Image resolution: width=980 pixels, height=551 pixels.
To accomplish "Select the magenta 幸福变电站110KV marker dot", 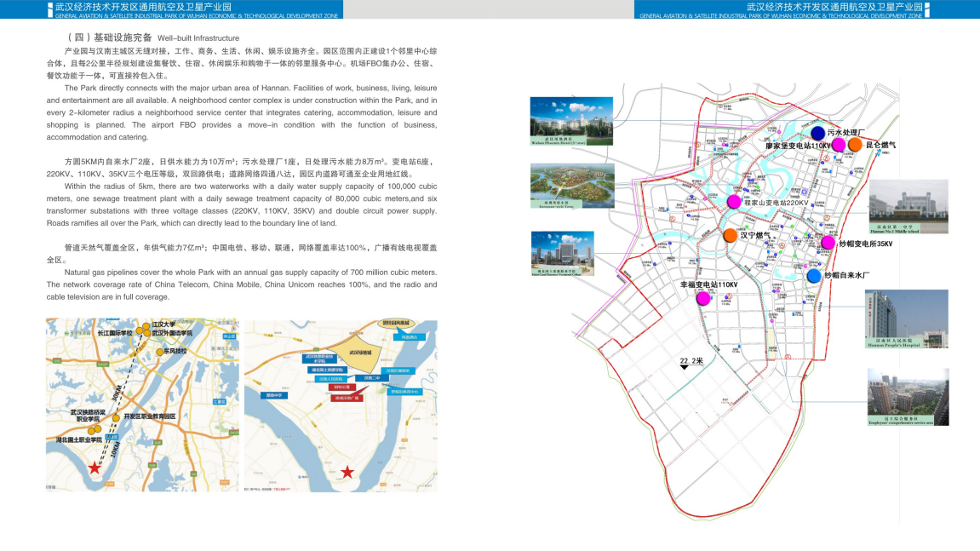I will click(703, 298).
